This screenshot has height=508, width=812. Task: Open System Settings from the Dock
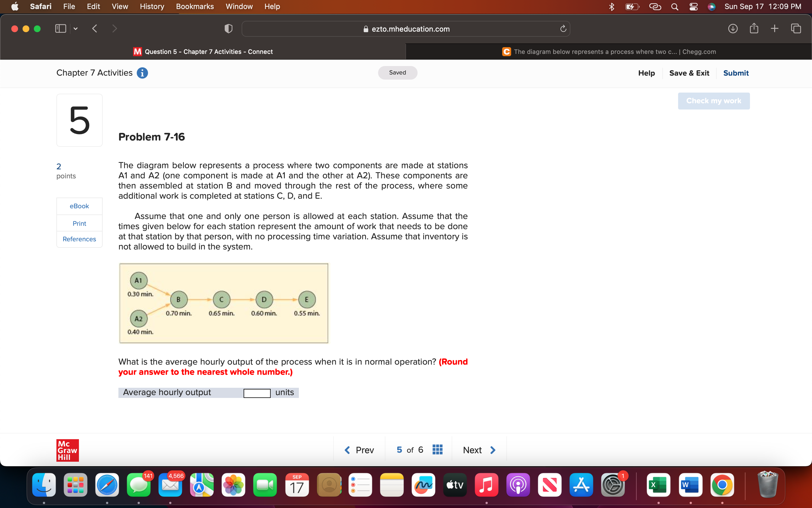pos(613,485)
